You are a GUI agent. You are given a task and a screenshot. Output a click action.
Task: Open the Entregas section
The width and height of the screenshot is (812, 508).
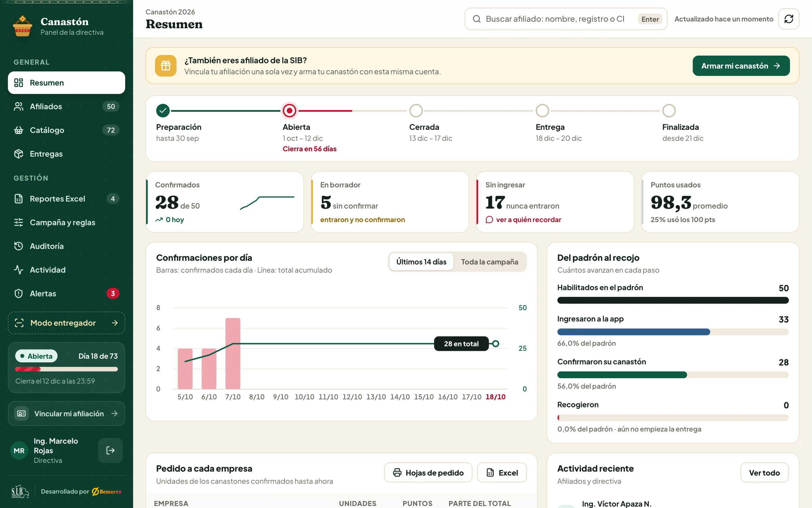coord(66,154)
